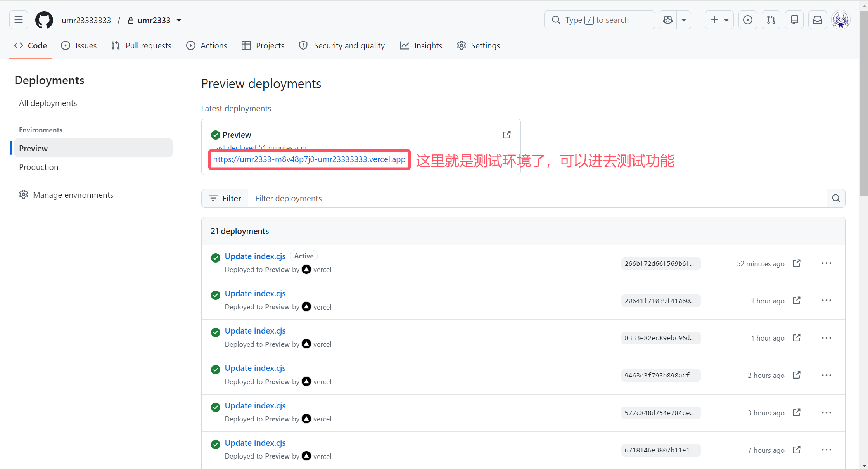Open the active Update index.cjs deployment

pos(255,256)
